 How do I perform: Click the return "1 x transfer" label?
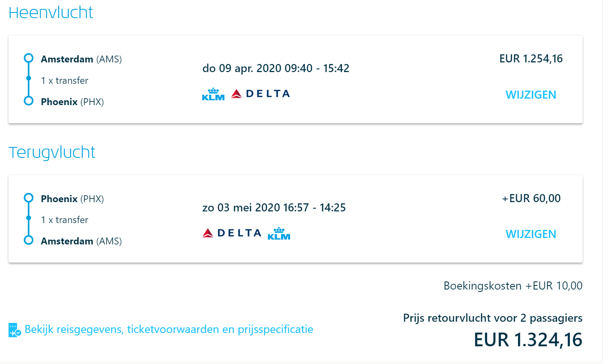(64, 220)
